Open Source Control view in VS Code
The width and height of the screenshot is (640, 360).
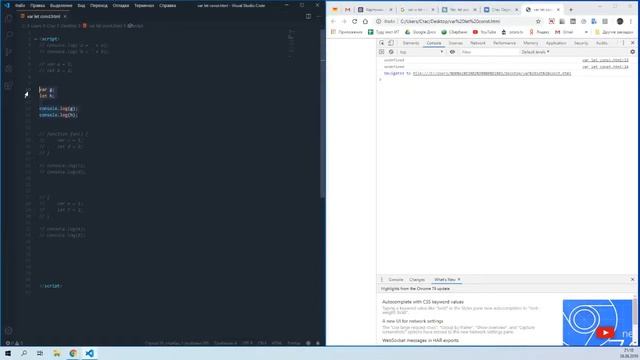(x=9, y=52)
